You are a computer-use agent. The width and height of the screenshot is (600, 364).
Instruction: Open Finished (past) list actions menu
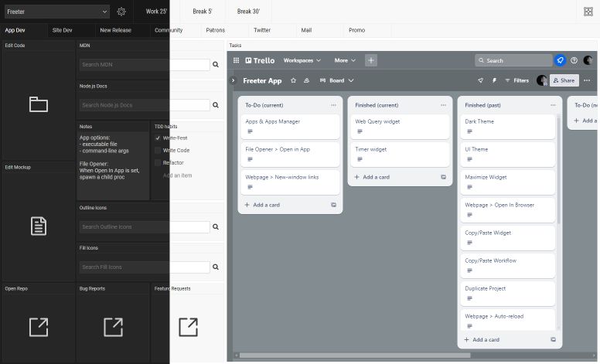coord(553,105)
